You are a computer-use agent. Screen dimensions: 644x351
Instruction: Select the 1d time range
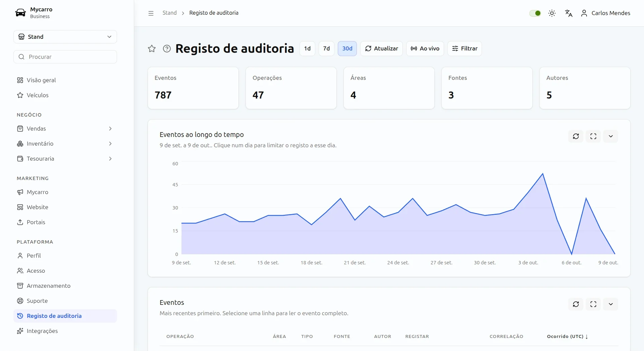(x=307, y=49)
